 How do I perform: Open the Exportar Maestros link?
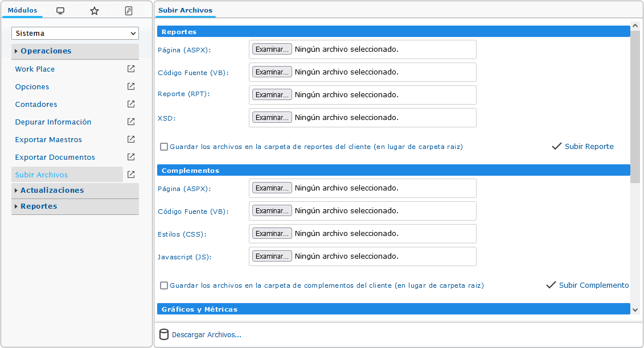48,139
